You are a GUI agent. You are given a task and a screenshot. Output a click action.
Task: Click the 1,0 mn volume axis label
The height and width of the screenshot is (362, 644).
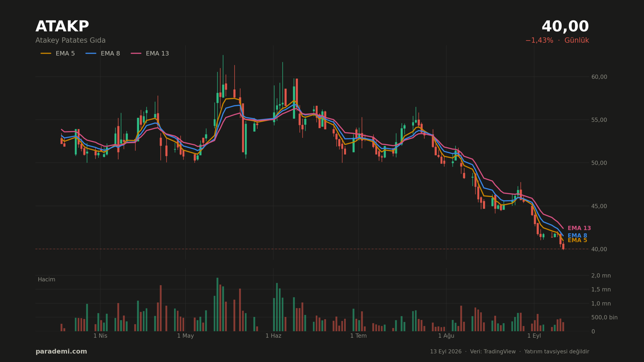coord(601,304)
